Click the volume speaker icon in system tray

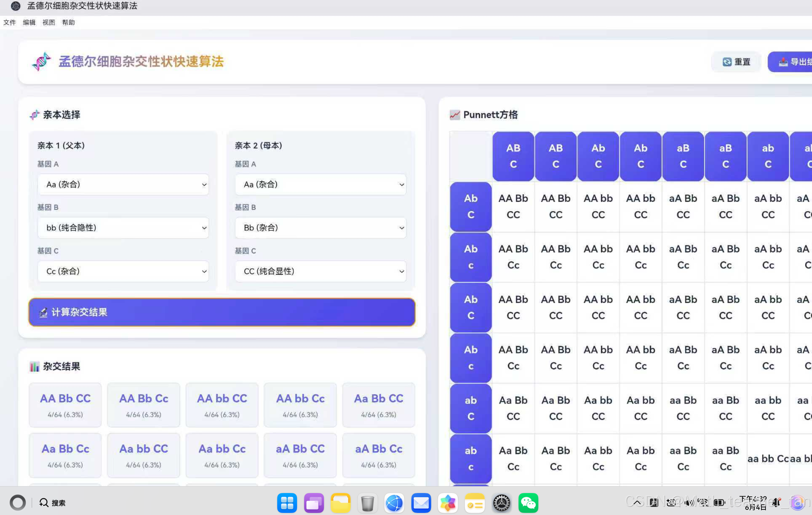click(689, 503)
